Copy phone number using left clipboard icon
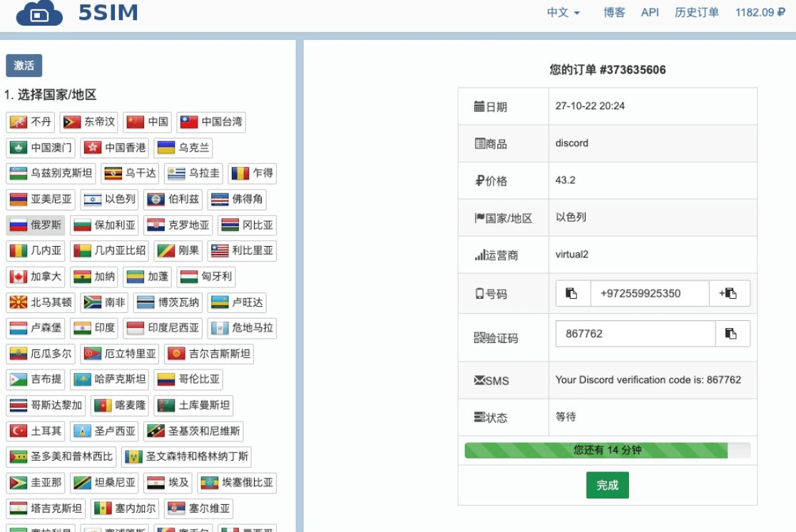This screenshot has height=532, width=796. [x=572, y=293]
